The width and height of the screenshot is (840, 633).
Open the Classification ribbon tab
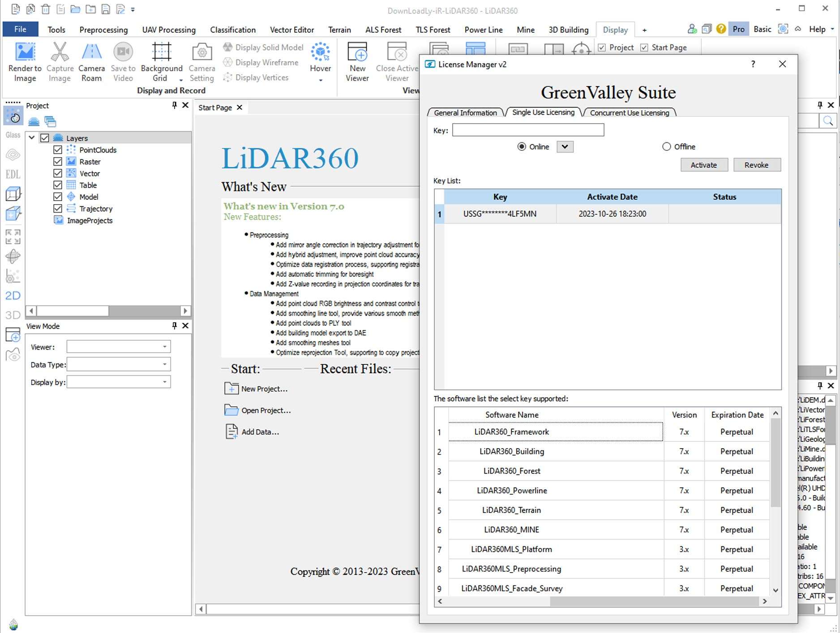(x=232, y=30)
